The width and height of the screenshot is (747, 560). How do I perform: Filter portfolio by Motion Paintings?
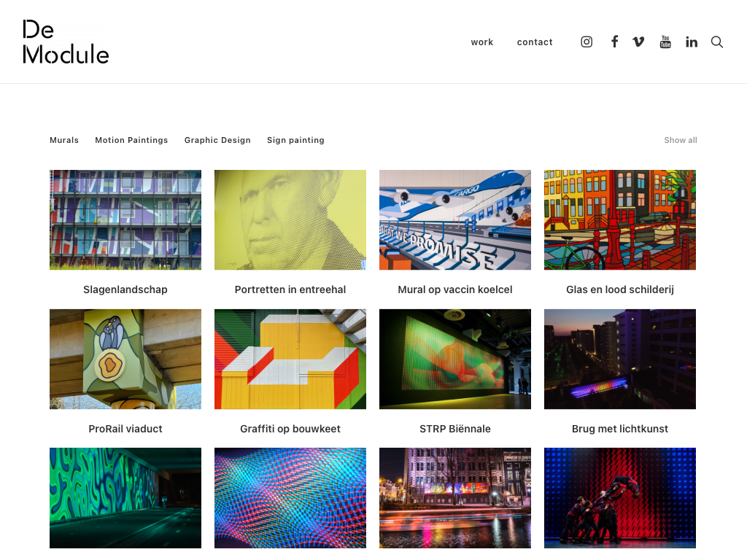[x=131, y=140]
